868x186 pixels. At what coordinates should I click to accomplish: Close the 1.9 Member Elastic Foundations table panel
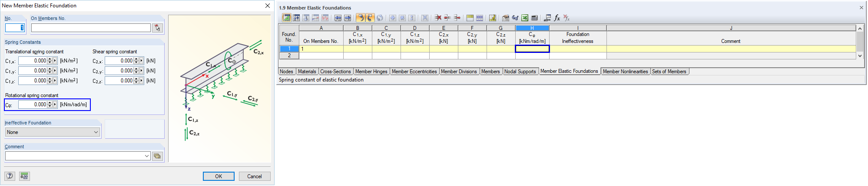[861, 8]
